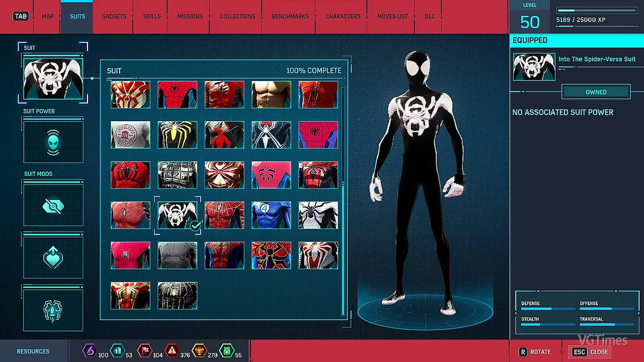Screen dimensions: 644x362
Task: Click the TAB key indicator top left
Action: 20,16
